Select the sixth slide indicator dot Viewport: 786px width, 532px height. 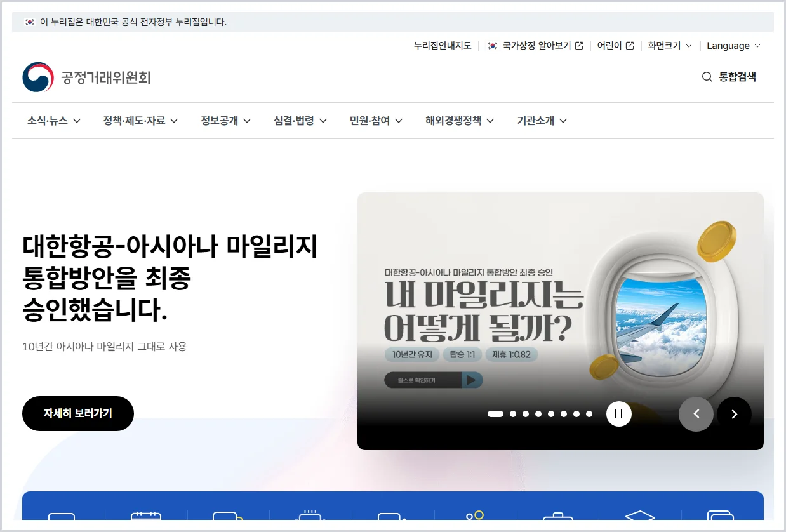tap(564, 414)
